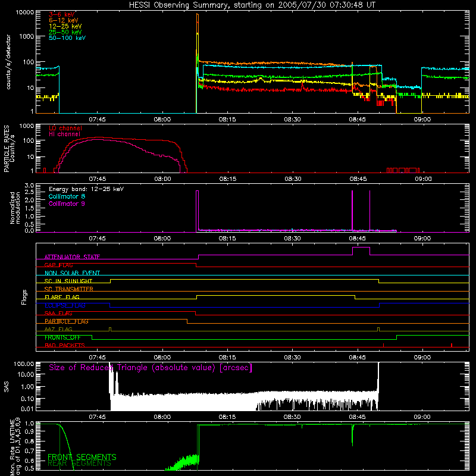The width and height of the screenshot is (476, 476).
Task: Select the 25-50 keV legend label
Action: 65,32
